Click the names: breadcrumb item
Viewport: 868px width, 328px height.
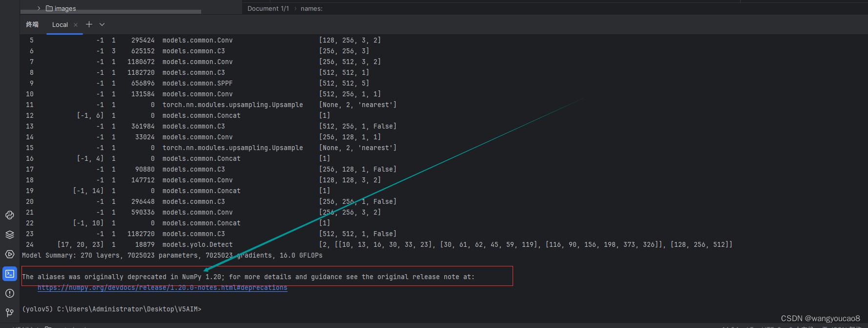(311, 8)
